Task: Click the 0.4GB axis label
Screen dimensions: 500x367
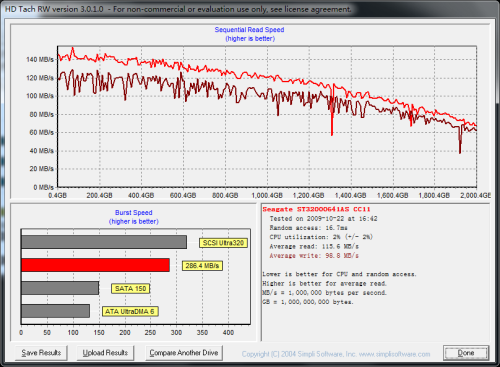Action: point(57,195)
